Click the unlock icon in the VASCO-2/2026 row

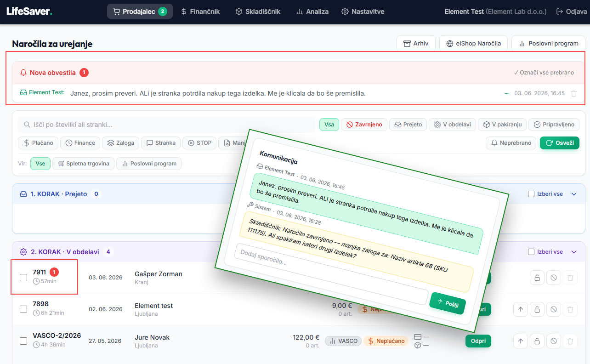[x=537, y=341]
